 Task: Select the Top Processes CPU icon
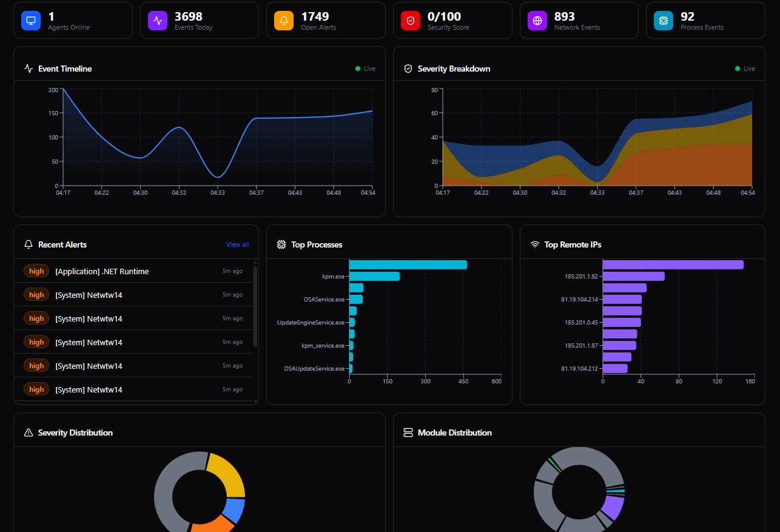click(281, 244)
